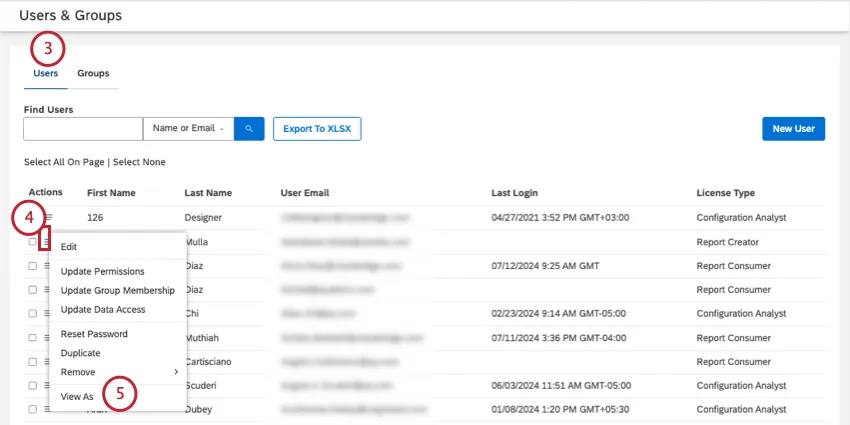This screenshot has height=425, width=850.
Task: Focus the Find Users search field
Action: tap(83, 129)
